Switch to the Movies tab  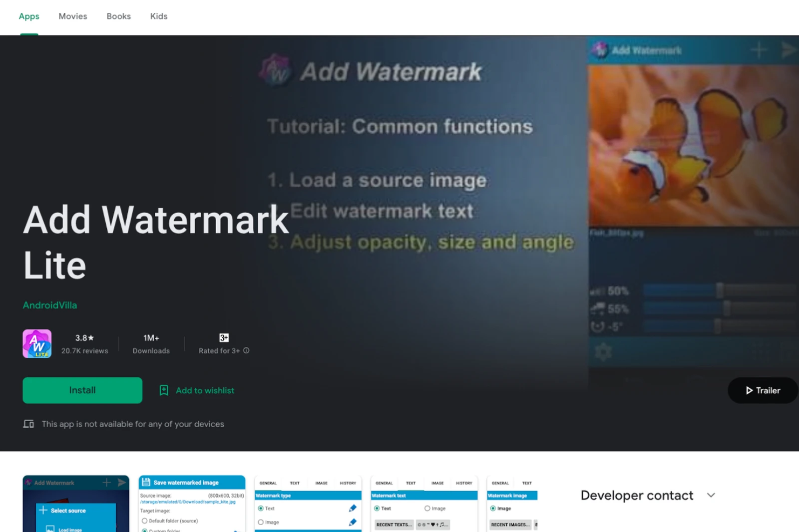tap(72, 16)
